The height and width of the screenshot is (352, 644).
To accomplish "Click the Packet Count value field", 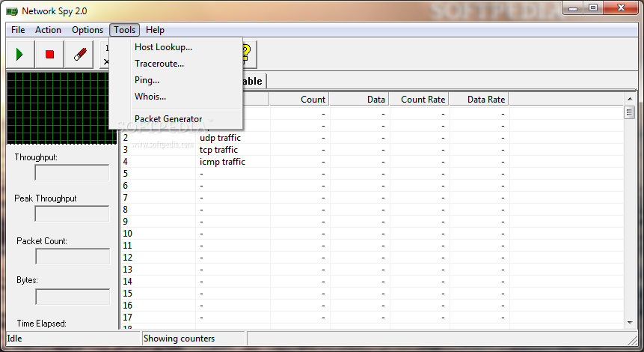I will pos(73,256).
